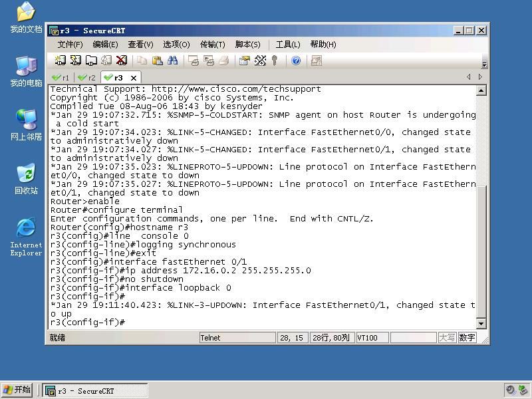Click the final r3(config-if)# prompt
The width and height of the screenshot is (532, 399).
[88, 323]
